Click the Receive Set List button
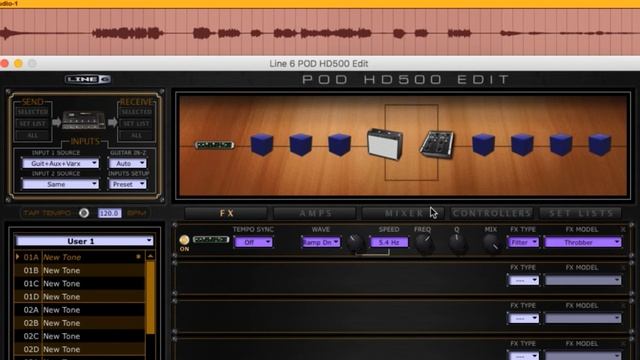 (x=137, y=123)
